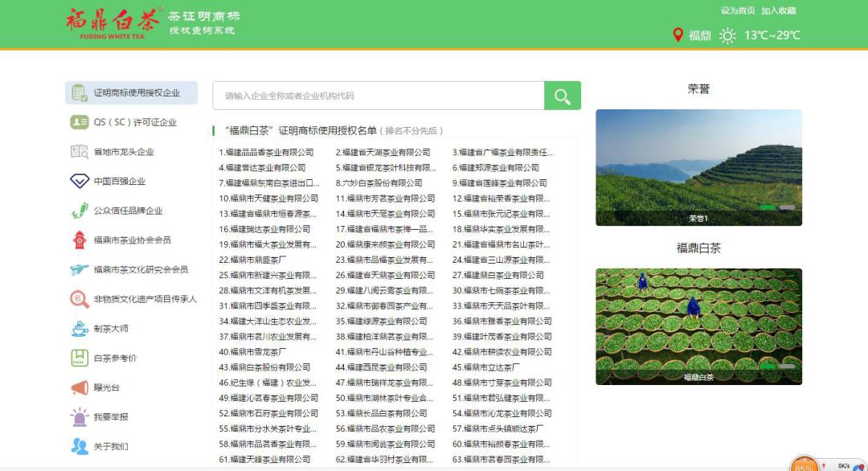Select gray indicator on 福鼎白茶 carousel
The image size is (868, 471).
tap(787, 366)
